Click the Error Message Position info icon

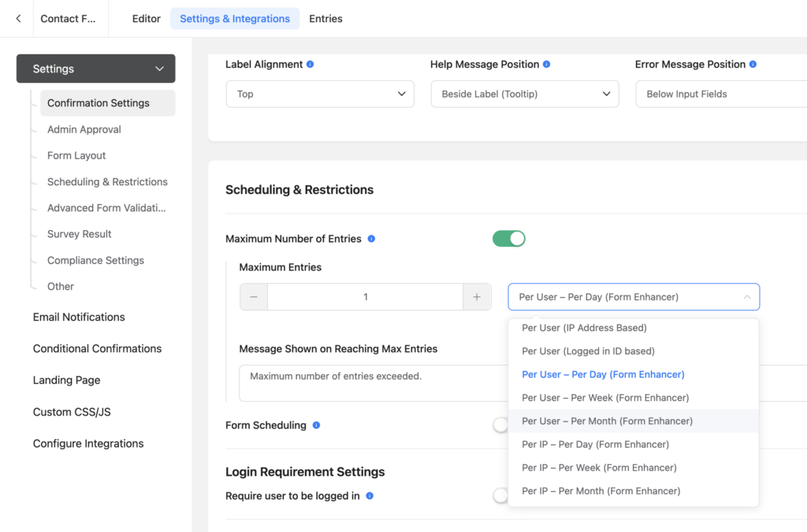tap(753, 65)
